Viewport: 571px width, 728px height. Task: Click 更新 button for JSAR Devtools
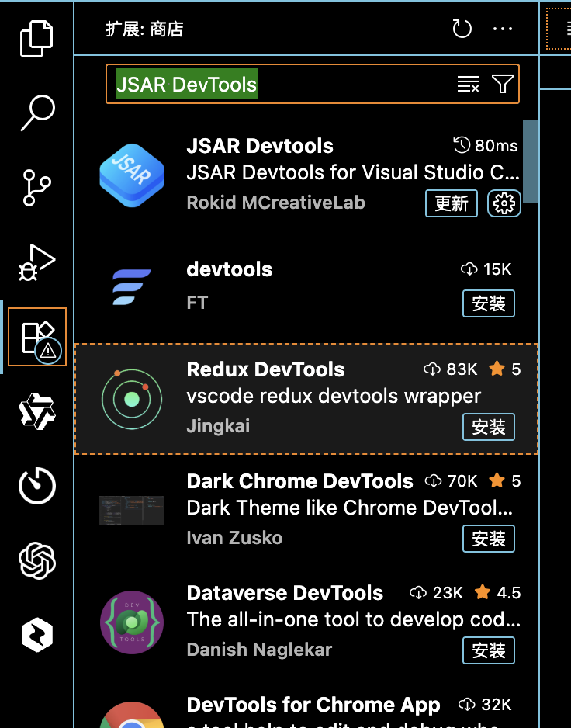click(x=451, y=203)
